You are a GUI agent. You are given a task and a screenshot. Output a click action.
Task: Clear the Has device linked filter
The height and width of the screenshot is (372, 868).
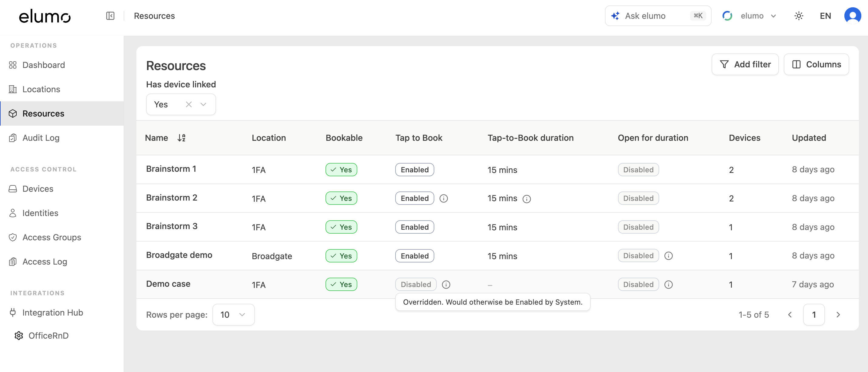[x=189, y=105]
